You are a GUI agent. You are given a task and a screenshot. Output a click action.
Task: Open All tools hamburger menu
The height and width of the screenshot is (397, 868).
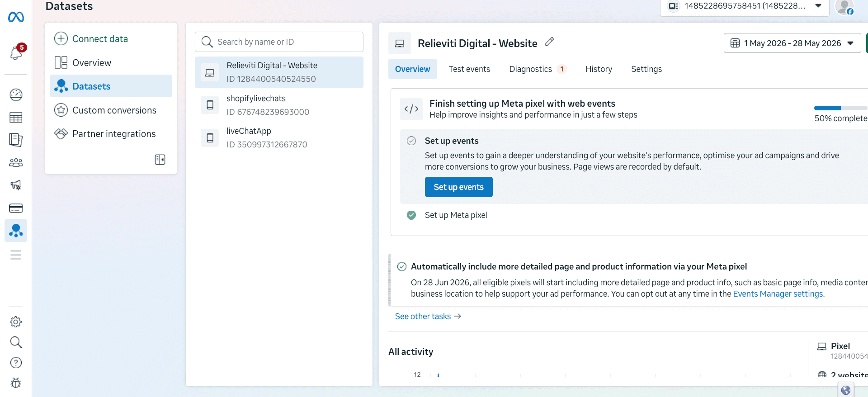click(x=16, y=255)
